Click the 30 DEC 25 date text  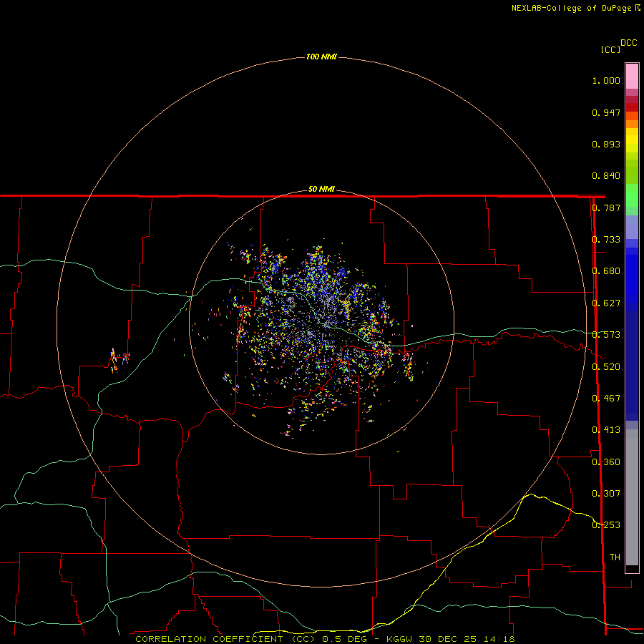tap(448, 639)
